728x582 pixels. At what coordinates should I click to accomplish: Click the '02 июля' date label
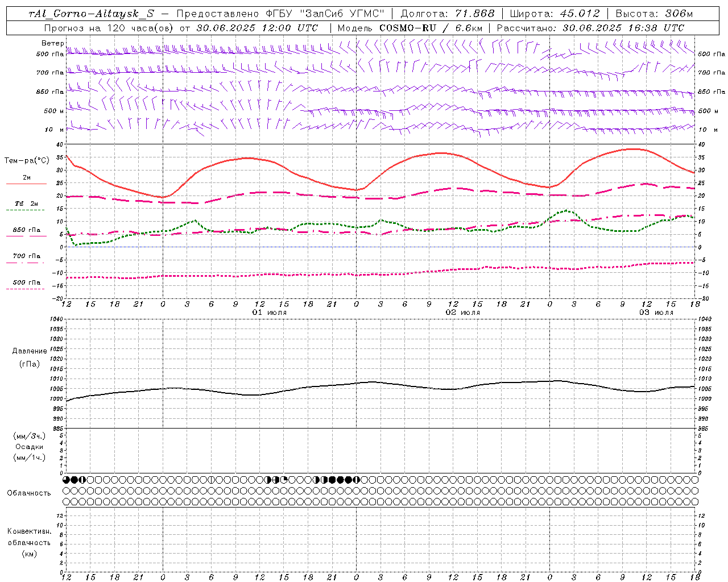click(463, 313)
